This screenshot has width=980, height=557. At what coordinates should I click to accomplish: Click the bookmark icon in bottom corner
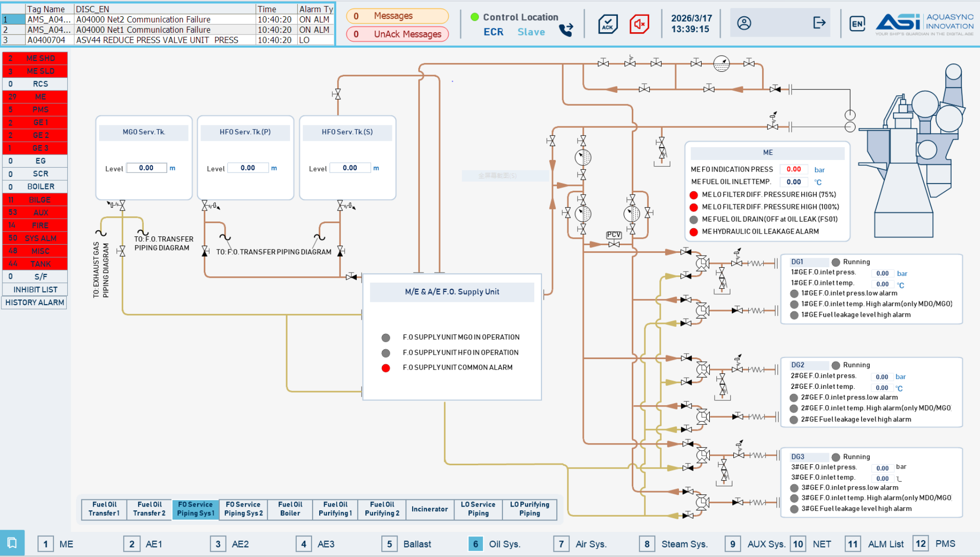12,543
